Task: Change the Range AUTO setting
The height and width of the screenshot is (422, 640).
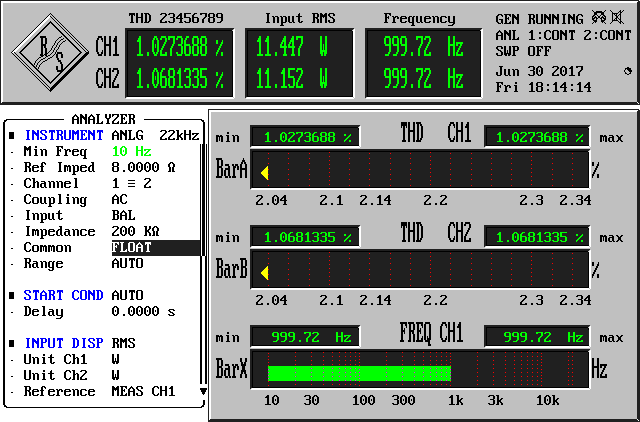Action: pyautogui.click(x=127, y=263)
